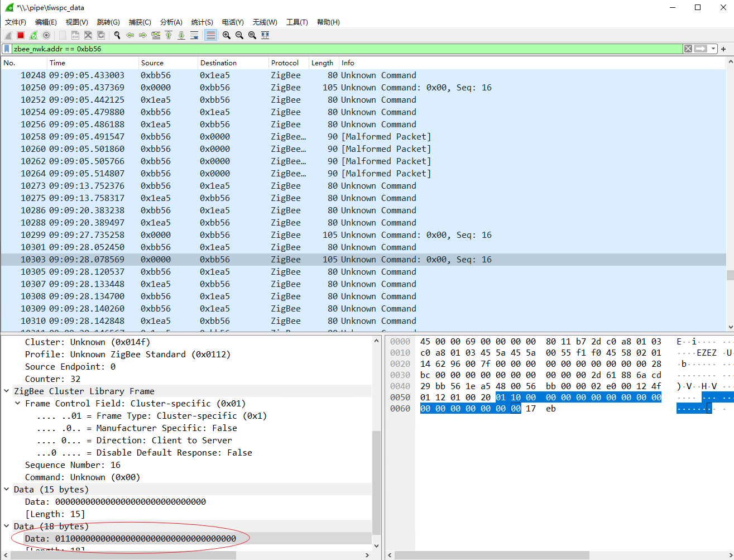Collapse the Frame Control Field subtree
Screen dimensions: 734x560
coord(17,403)
